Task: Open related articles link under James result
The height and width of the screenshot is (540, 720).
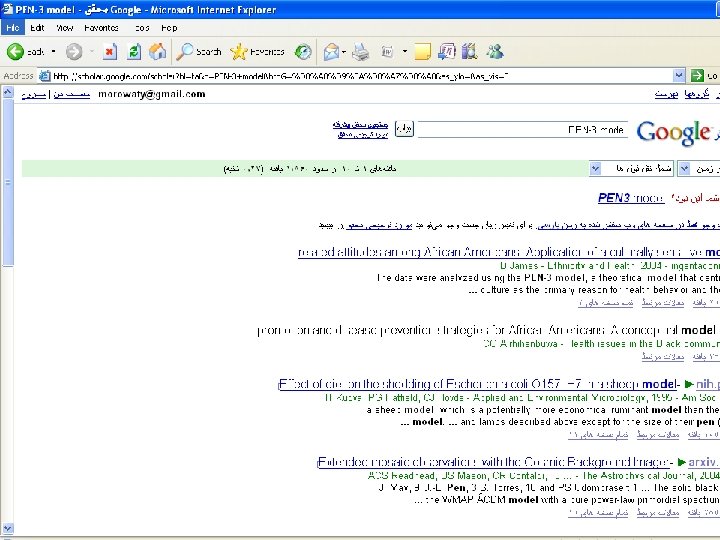Action: click(663, 303)
